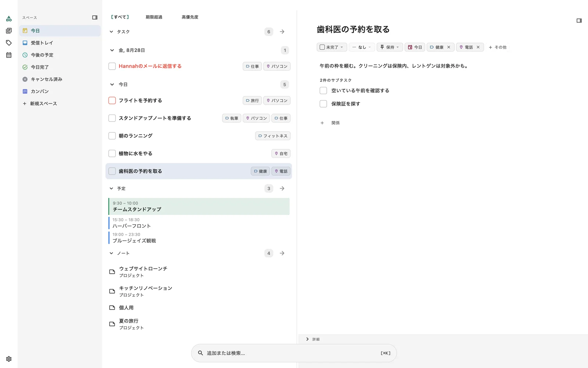This screenshot has width=588, height=368.
Task: Focus the 追加または検索 search field
Action: tap(294, 353)
